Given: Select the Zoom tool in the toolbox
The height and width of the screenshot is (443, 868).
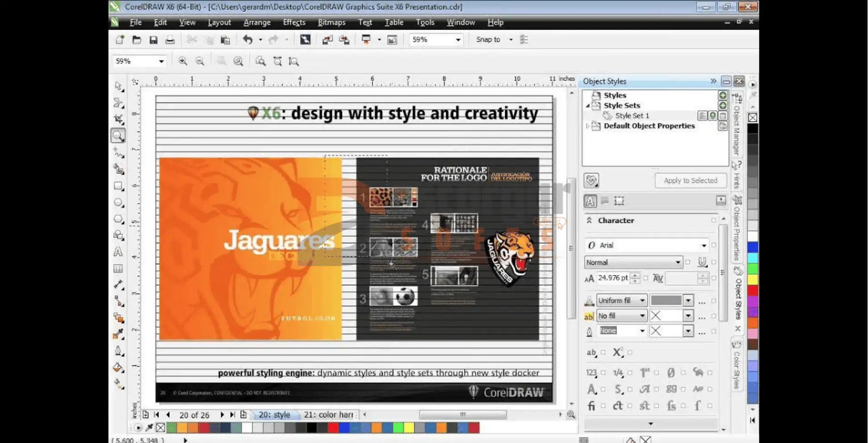Looking at the screenshot, I should [x=118, y=136].
